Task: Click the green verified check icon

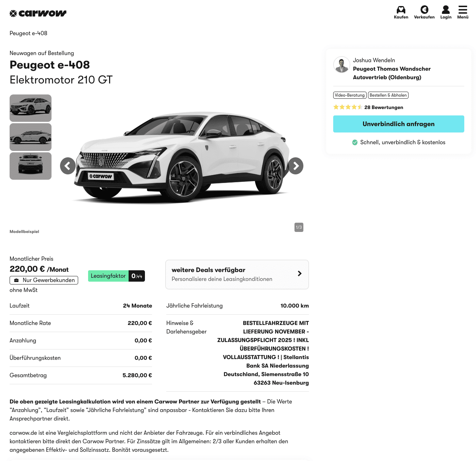Action: (x=355, y=142)
